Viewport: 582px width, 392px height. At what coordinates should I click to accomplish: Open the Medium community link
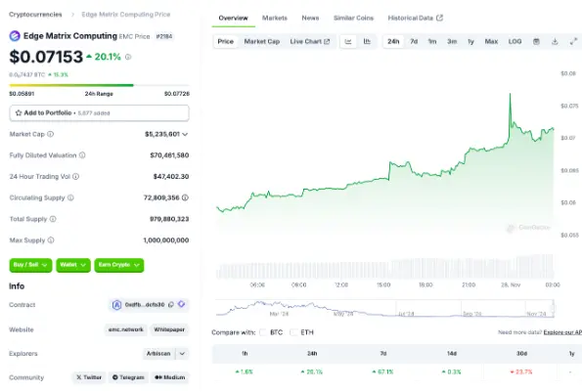tap(170, 377)
